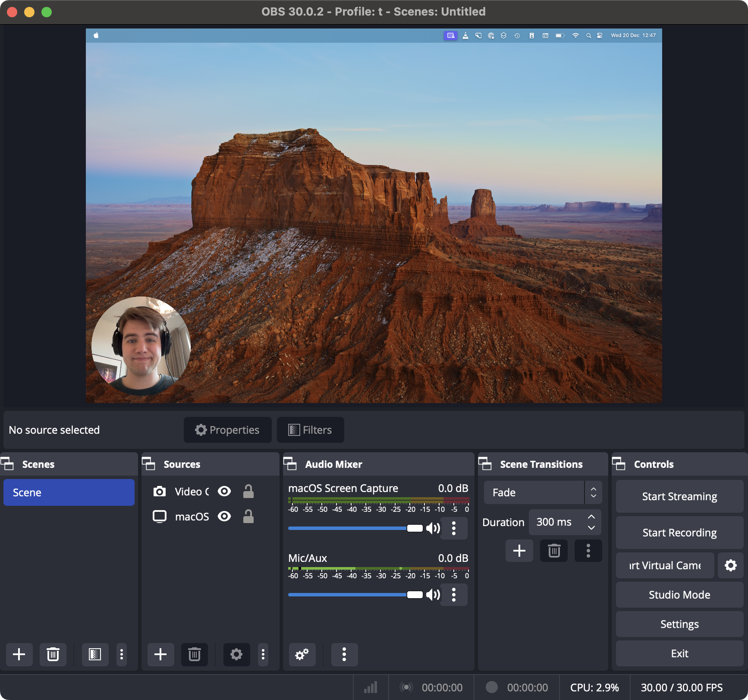This screenshot has height=700, width=748.
Task: Click the 30.00 / 30.00 FPS status text
Action: (x=682, y=687)
